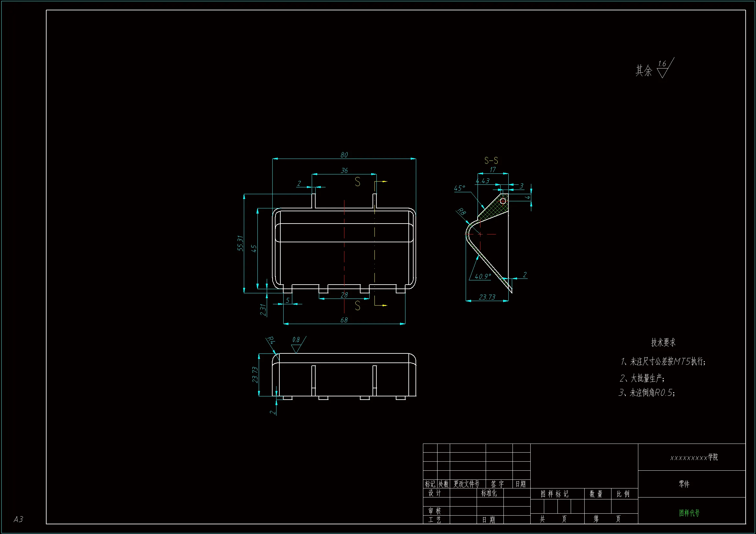Screen dimensions: 756x534
Task: Select the 零件 title block cell
Action: pos(684,484)
